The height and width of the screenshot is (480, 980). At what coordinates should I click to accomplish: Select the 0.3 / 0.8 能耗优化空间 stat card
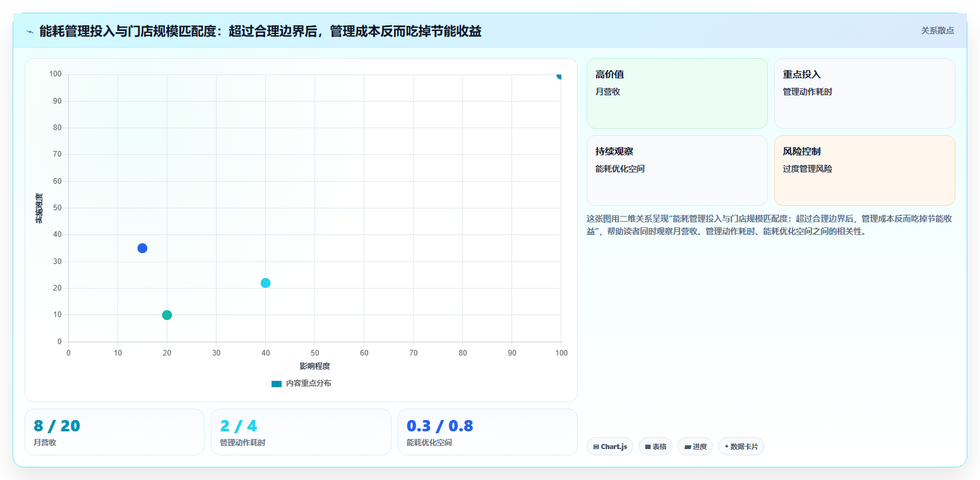tap(487, 432)
